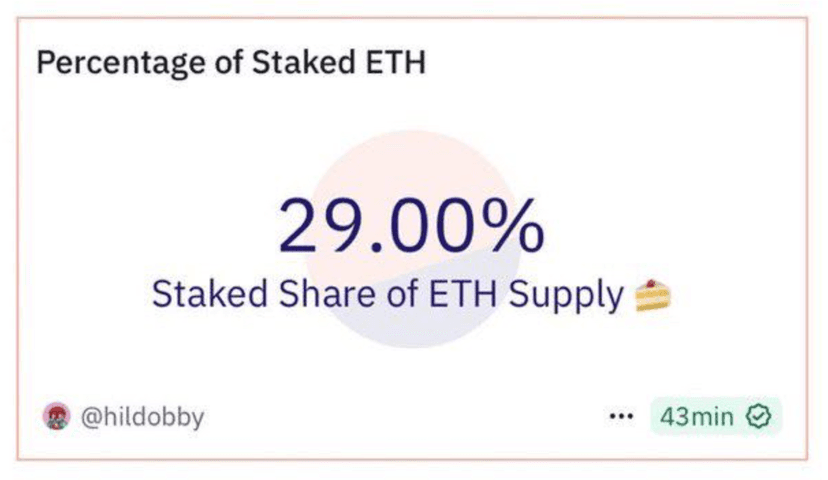Click the 43min last-refreshed label
The height and width of the screenshot is (480, 828).
tap(697, 417)
